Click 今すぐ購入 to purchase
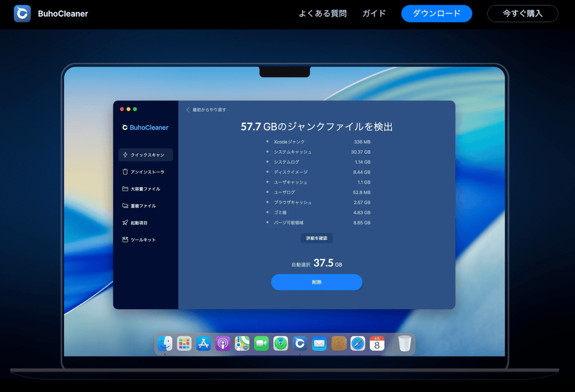This screenshot has width=575, height=392. tap(523, 14)
